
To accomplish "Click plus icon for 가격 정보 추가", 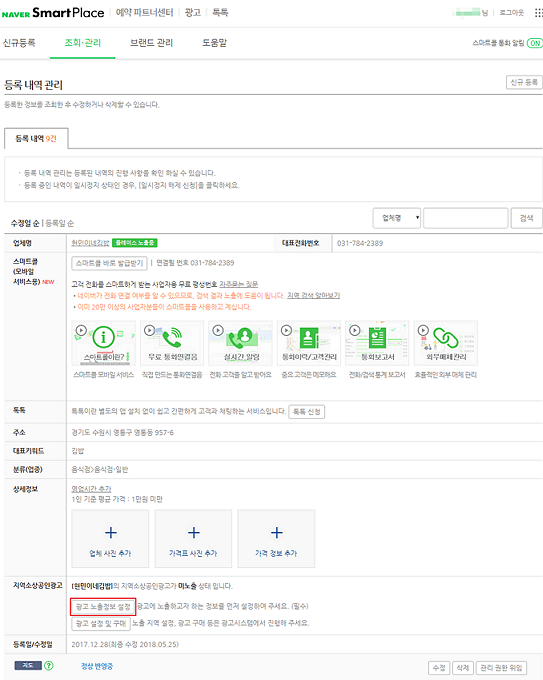I will pyautogui.click(x=277, y=533).
